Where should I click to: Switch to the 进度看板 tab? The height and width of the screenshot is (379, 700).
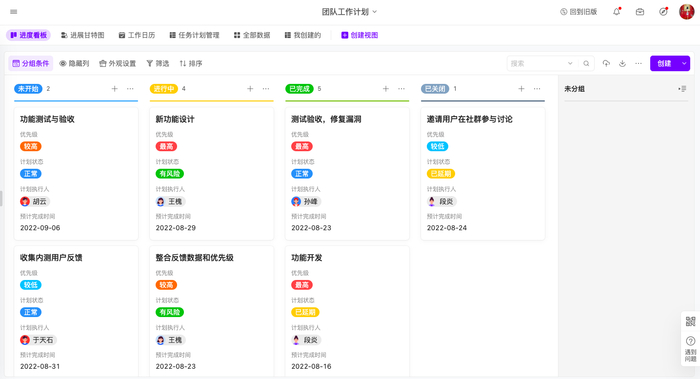pyautogui.click(x=28, y=35)
